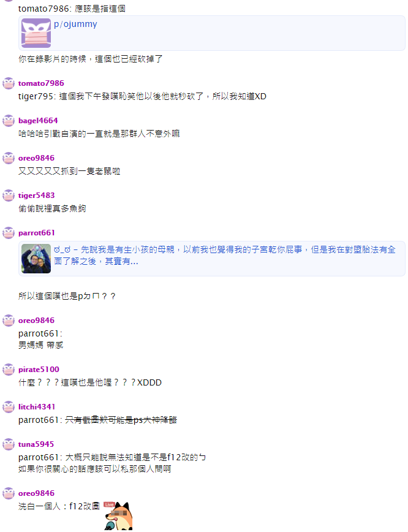Click parrot661's masked avatar icon
Viewport: 408px width, 532px height.
9,233
